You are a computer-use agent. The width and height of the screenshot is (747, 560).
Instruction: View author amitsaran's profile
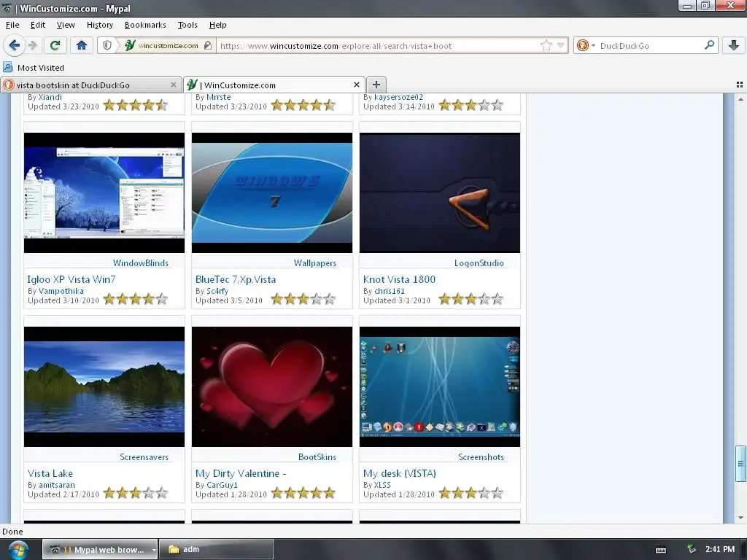tap(56, 485)
